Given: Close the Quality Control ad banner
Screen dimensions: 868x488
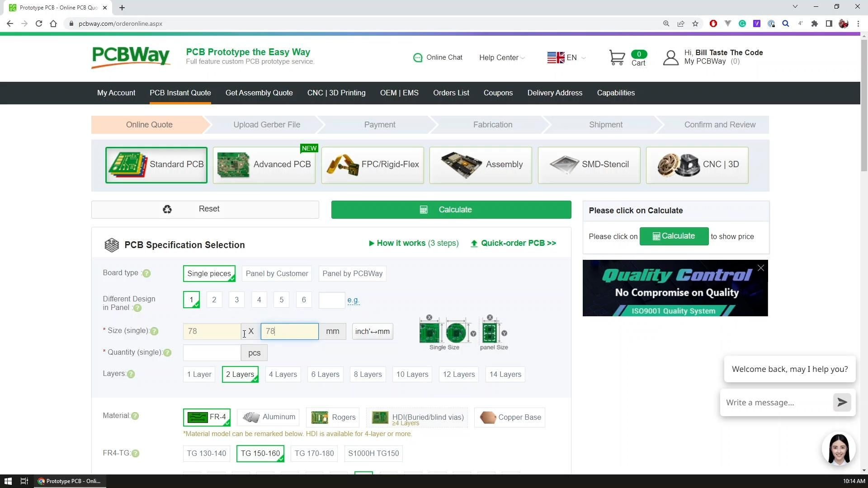Looking at the screenshot, I should click(x=761, y=268).
